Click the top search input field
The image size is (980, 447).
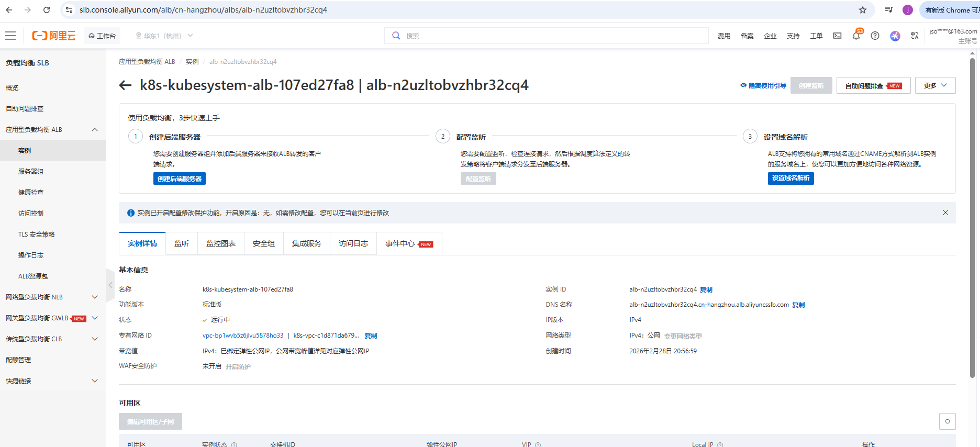point(550,36)
